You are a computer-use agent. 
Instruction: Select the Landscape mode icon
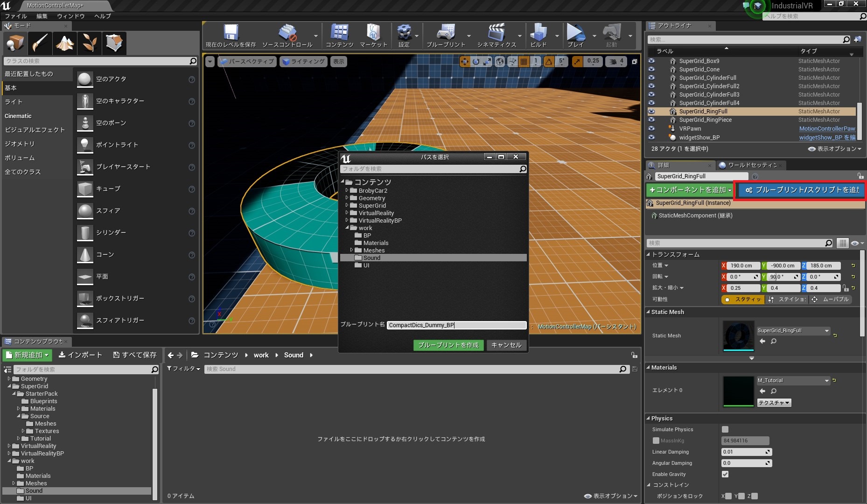64,43
